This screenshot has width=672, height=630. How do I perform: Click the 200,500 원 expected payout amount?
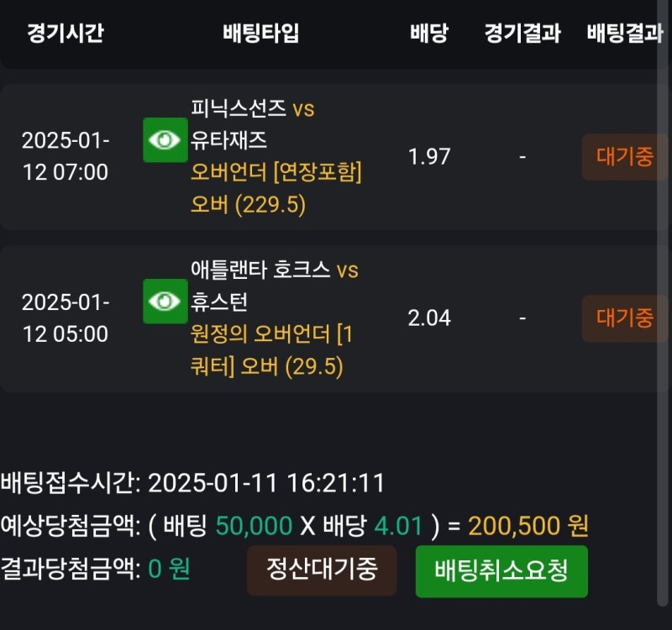[x=528, y=527]
